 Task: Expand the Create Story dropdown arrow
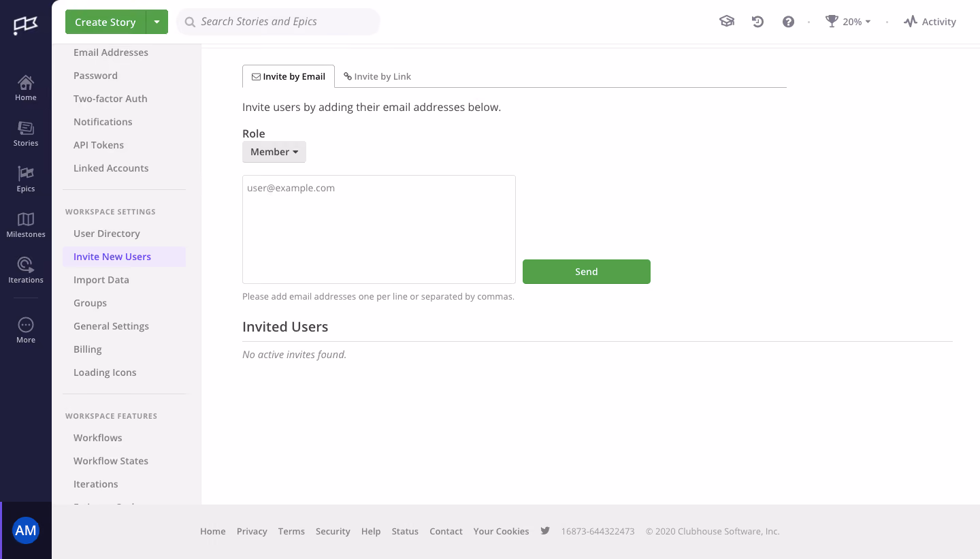157,22
